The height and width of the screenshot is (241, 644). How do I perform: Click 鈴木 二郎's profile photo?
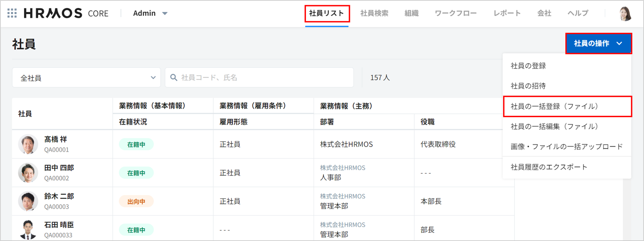pyautogui.click(x=28, y=201)
